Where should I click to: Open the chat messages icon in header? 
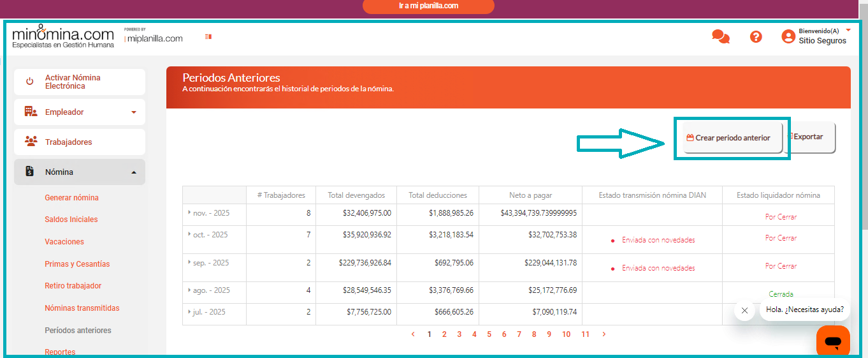[x=720, y=37]
